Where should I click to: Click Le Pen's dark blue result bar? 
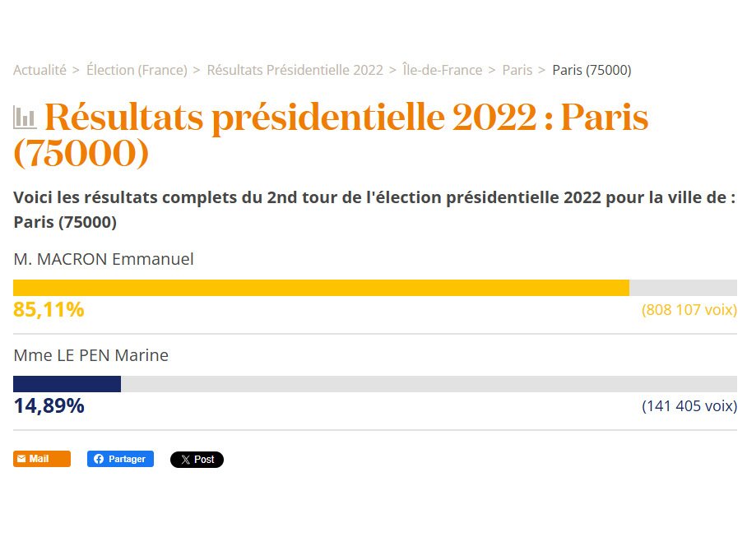(67, 384)
